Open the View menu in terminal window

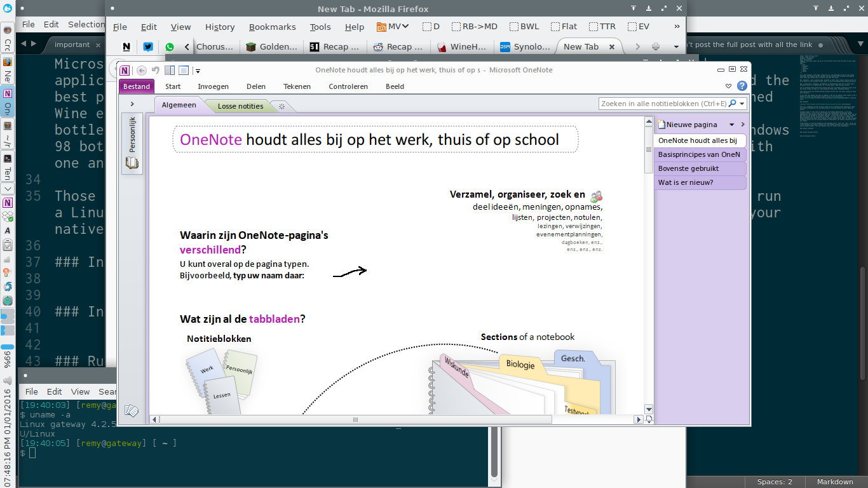pos(80,391)
